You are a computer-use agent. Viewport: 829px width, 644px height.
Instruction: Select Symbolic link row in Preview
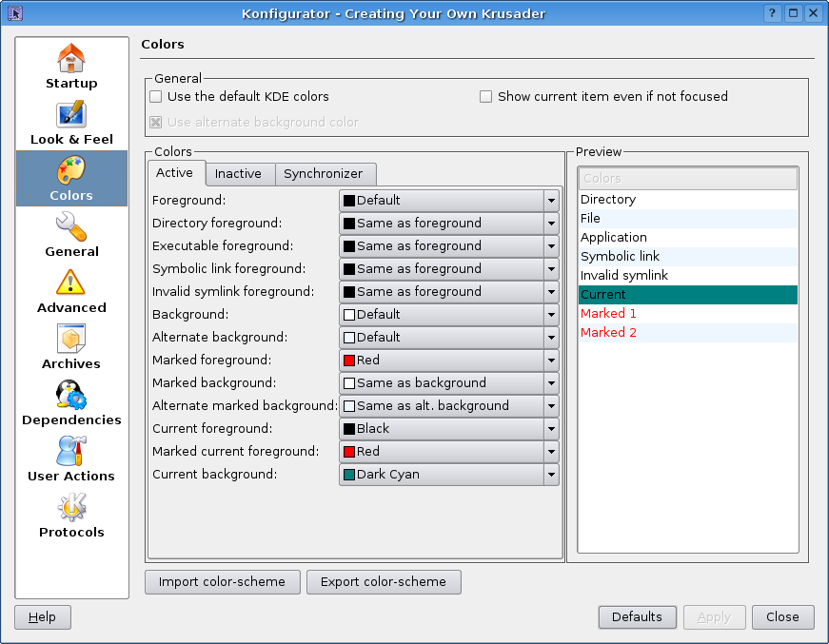coord(688,257)
